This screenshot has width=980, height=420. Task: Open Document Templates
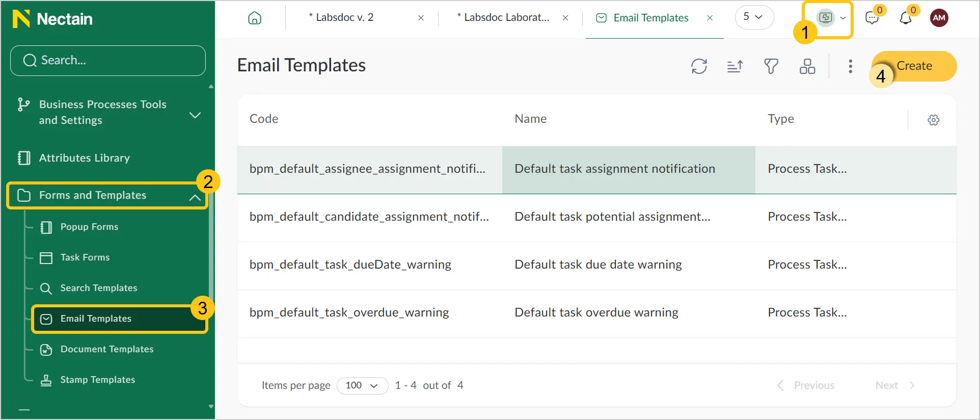(107, 349)
